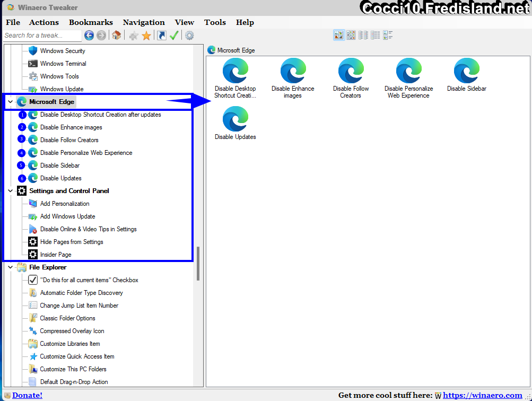The image size is (532, 401).
Task: Select Change Jump List Item Number
Action: point(79,306)
